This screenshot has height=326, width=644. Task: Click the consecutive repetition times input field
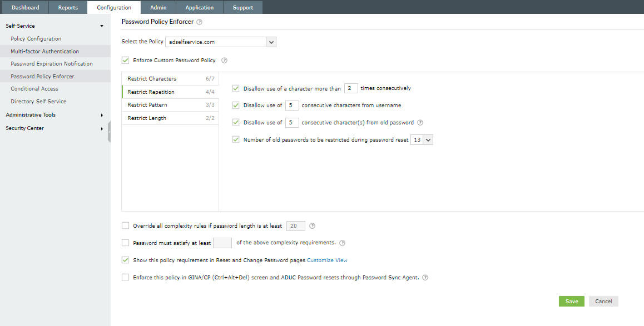click(350, 88)
